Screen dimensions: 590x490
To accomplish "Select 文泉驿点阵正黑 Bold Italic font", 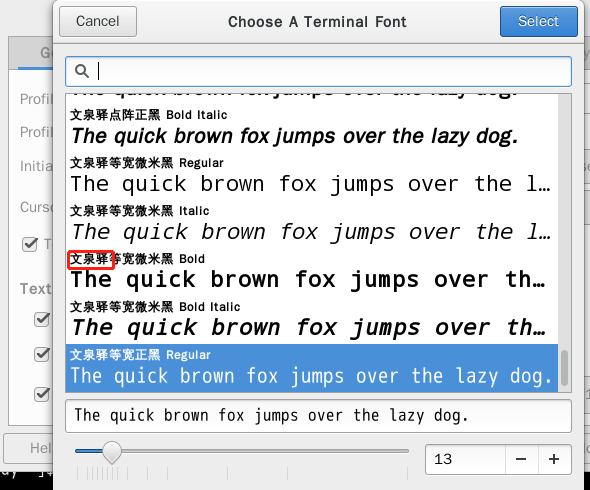I will (x=312, y=128).
